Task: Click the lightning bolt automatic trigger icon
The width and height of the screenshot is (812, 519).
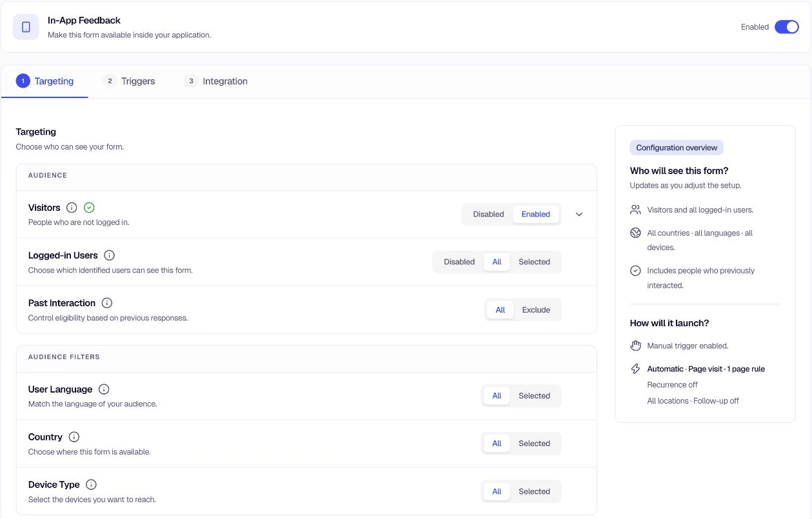Action: (x=635, y=369)
